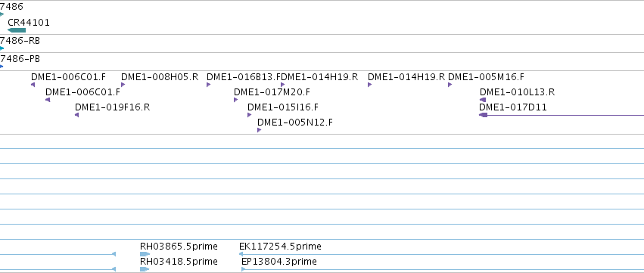The image size is (644, 273).
Task: Click the upper DME1-006C01.F arrow marker
Action: pyautogui.click(x=33, y=85)
